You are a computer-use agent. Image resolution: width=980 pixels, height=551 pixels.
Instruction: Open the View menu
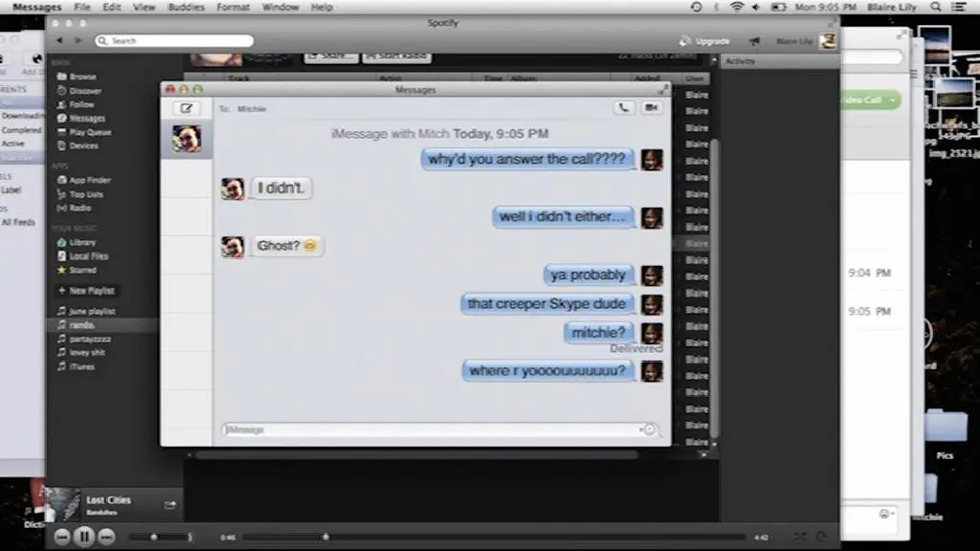point(144,7)
